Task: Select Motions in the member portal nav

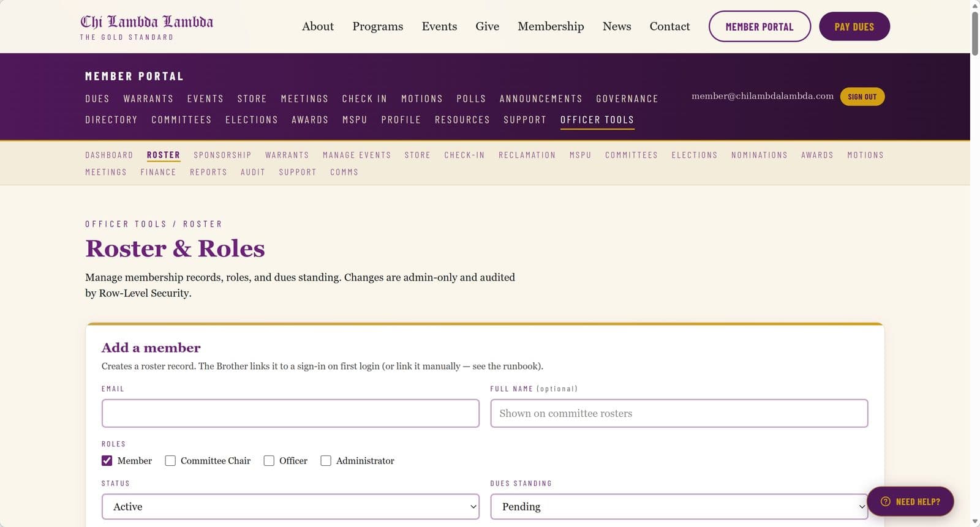Action: coord(422,99)
